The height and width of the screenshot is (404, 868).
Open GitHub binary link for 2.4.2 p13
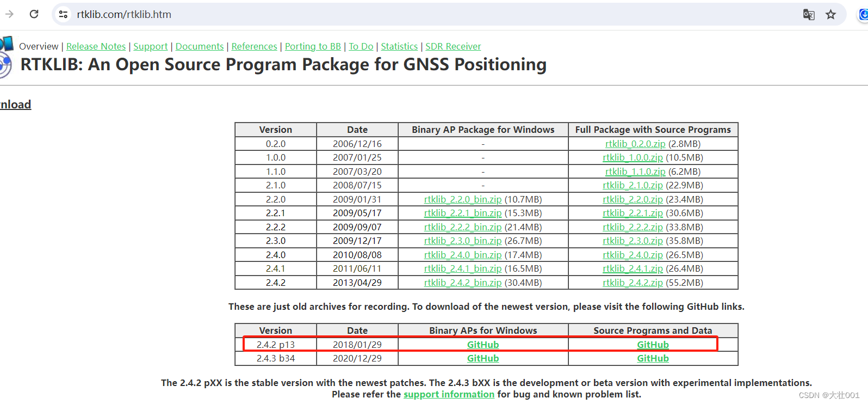click(483, 345)
